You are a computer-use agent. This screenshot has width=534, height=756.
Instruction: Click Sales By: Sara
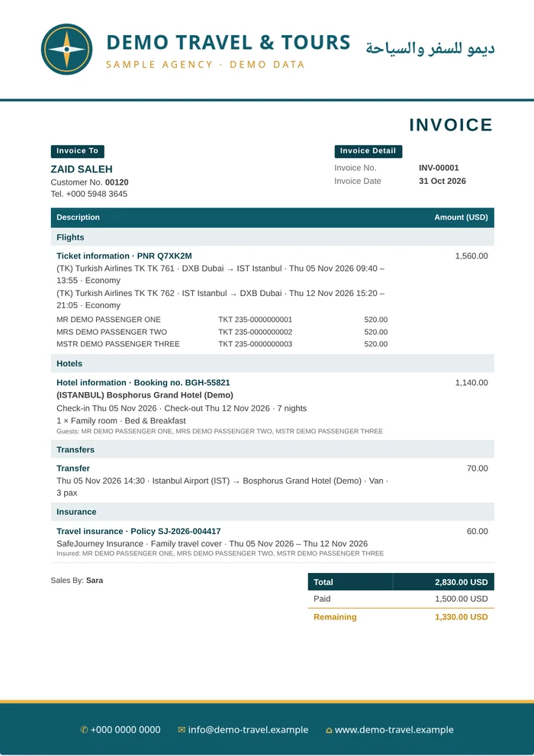coord(76,581)
